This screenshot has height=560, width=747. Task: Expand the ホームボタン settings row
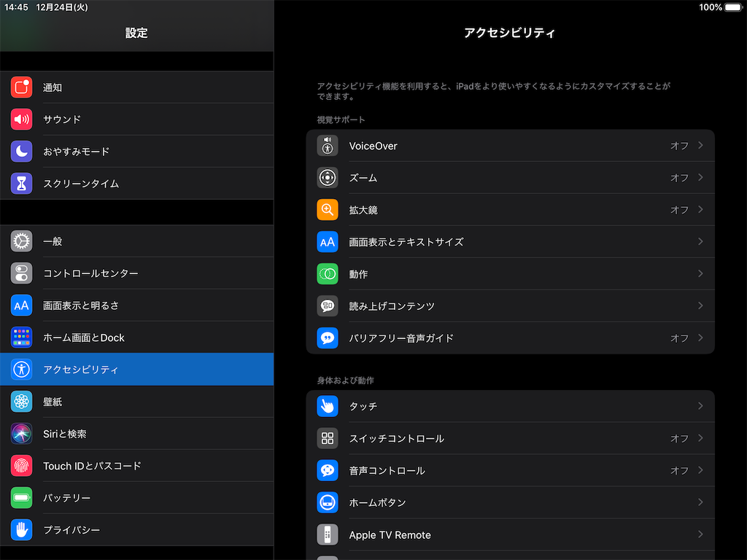[700, 502]
